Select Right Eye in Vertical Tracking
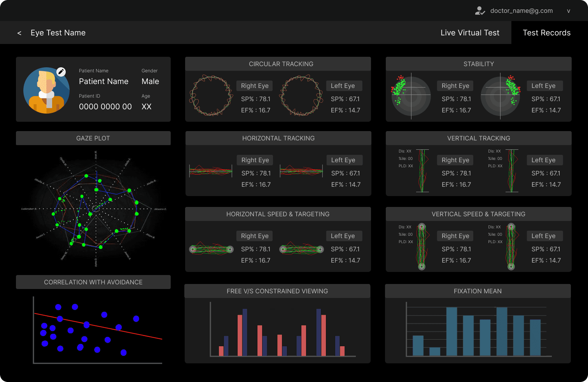Viewport: 588px width, 382px height. (x=455, y=160)
